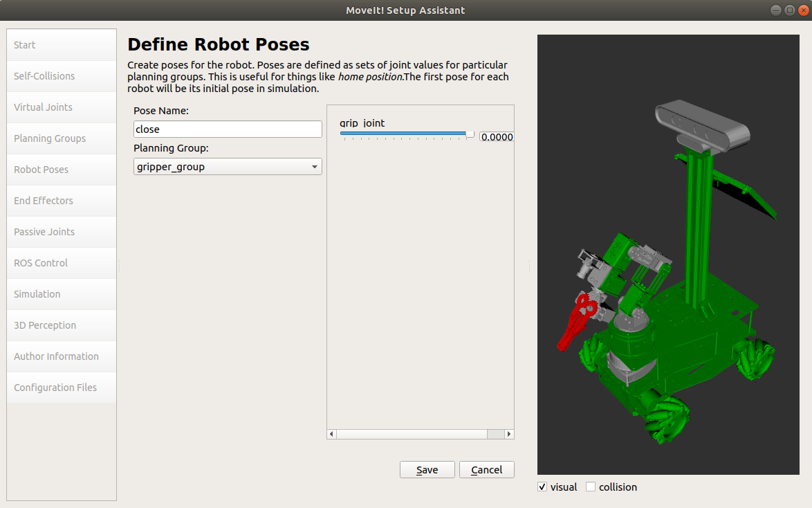Open Configuration Files section

[x=62, y=387]
